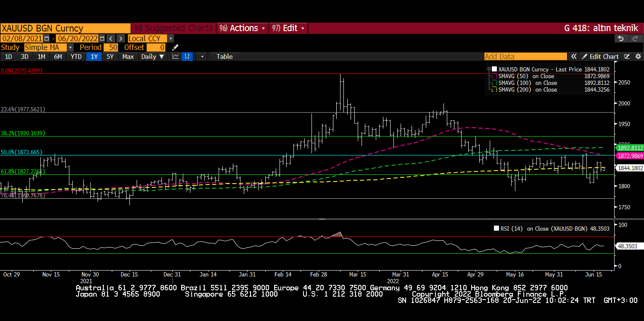Click the green SMAVG (100) swatch
Screen dimensions: 644x321
click(494, 83)
